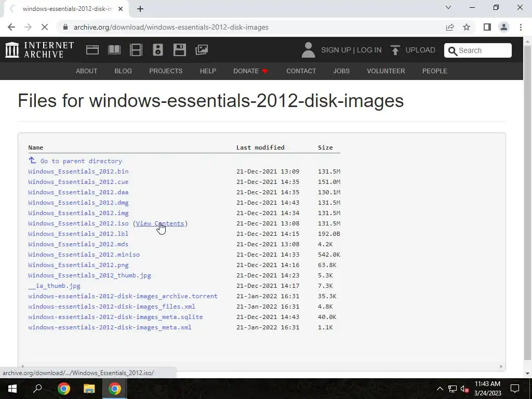Download the archive.torrent file link
The width and height of the screenshot is (532, 399).
(123, 296)
